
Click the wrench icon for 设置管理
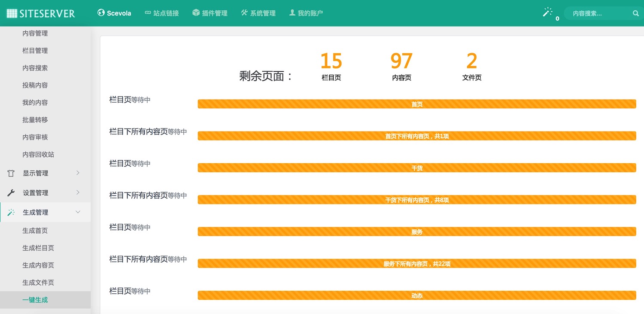coord(11,193)
